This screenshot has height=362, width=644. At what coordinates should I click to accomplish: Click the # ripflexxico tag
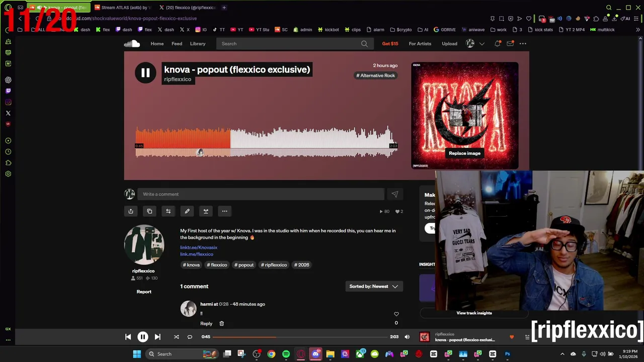pyautogui.click(x=274, y=265)
